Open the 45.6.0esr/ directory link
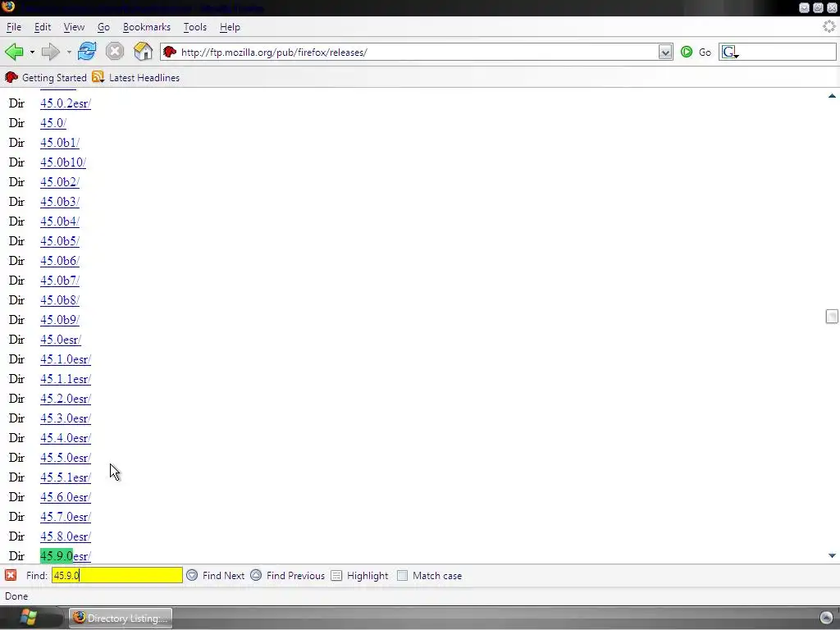 [x=66, y=497]
